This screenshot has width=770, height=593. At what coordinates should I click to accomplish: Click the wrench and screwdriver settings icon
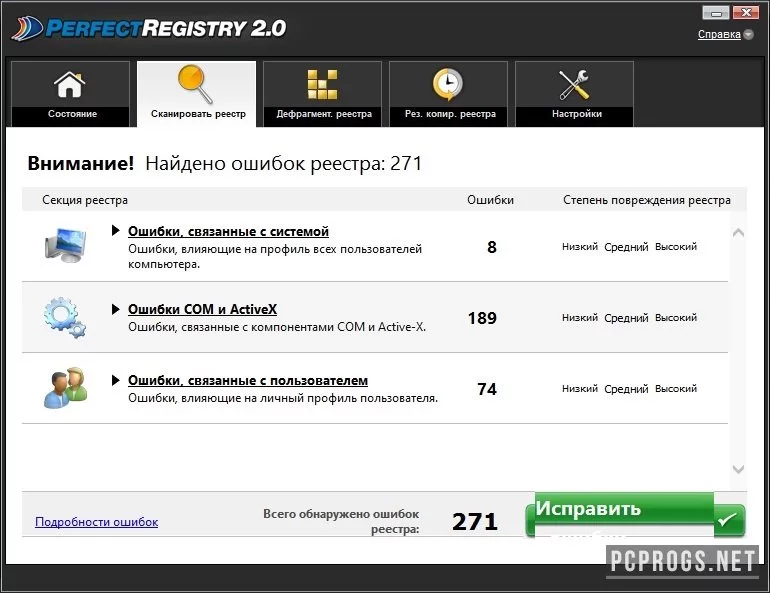(574, 84)
